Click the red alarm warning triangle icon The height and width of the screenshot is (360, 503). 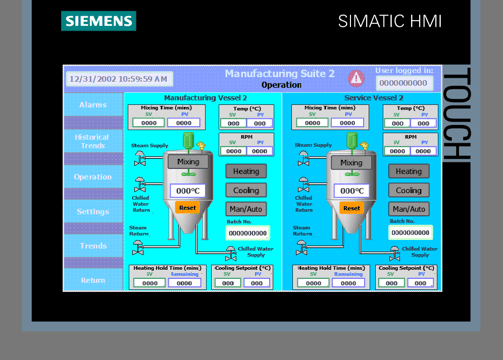356,79
